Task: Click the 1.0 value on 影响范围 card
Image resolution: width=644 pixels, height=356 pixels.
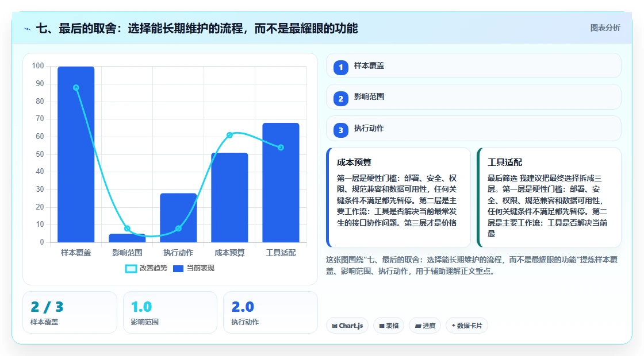Action: [x=141, y=307]
